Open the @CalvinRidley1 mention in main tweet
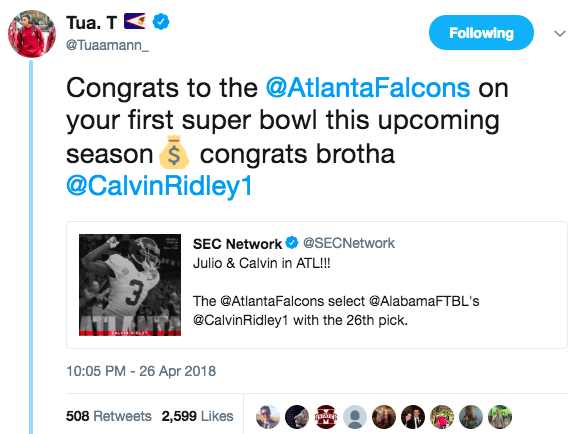The image size is (584, 434). (159, 186)
